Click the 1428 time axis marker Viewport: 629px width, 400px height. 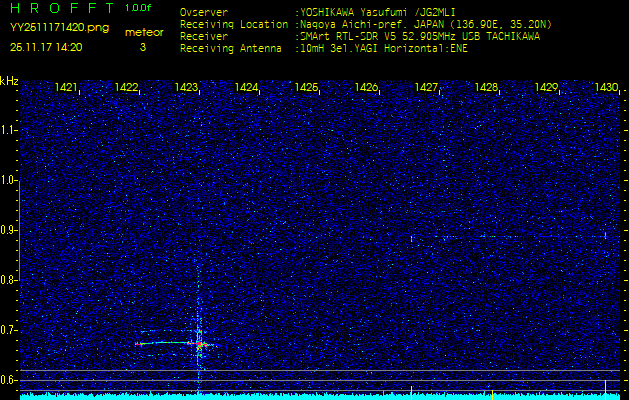[486, 88]
